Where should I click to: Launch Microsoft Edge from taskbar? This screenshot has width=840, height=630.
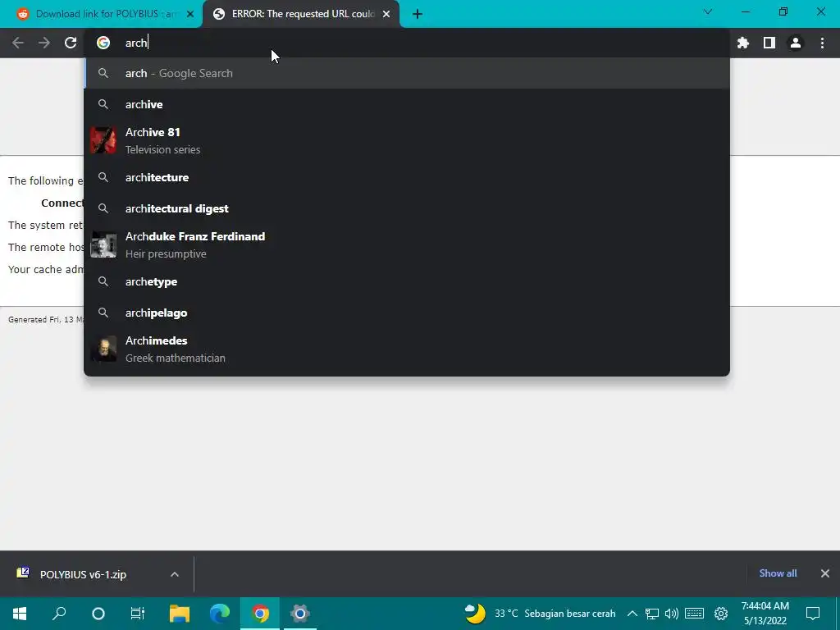coord(220,614)
